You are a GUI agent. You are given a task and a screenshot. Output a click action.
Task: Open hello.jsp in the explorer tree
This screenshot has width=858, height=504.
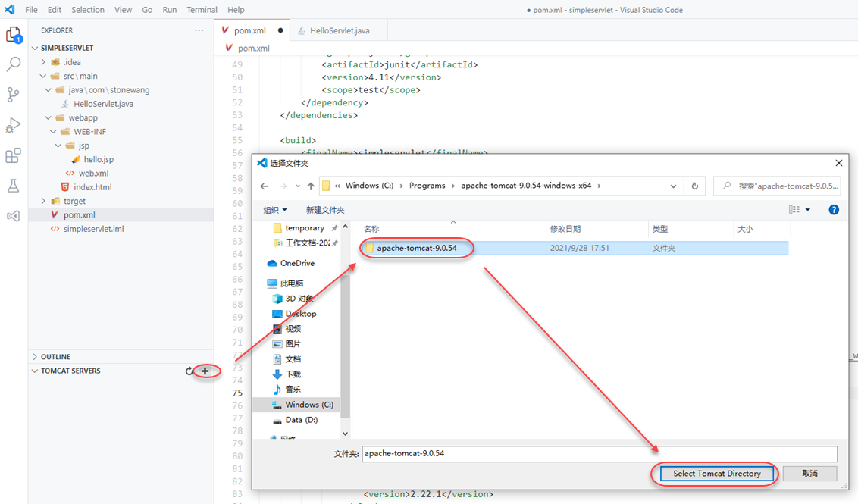pyautogui.click(x=99, y=159)
